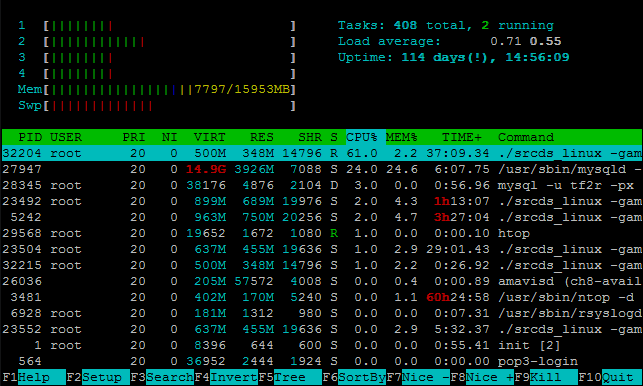Click the CPU% column header
This screenshot has width=643, height=386.
click(x=362, y=137)
